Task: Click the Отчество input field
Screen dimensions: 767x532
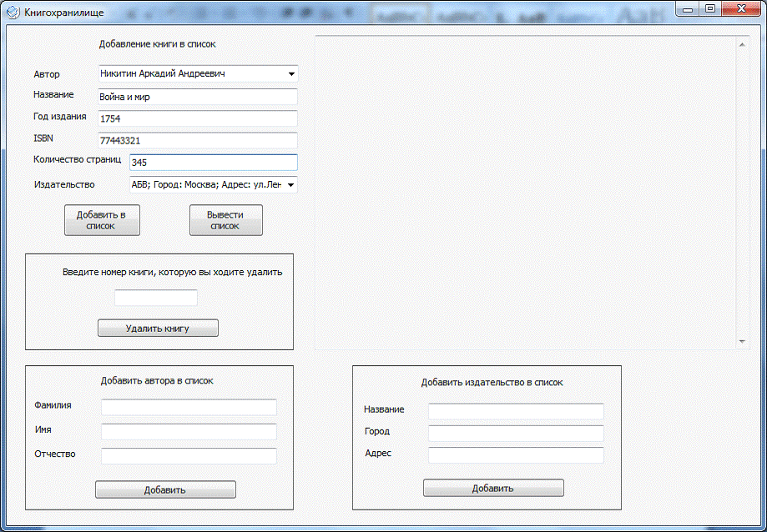Action: click(189, 455)
